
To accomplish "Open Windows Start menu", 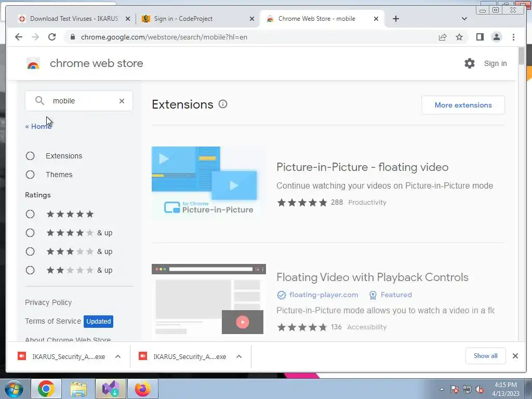I will 13,389.
